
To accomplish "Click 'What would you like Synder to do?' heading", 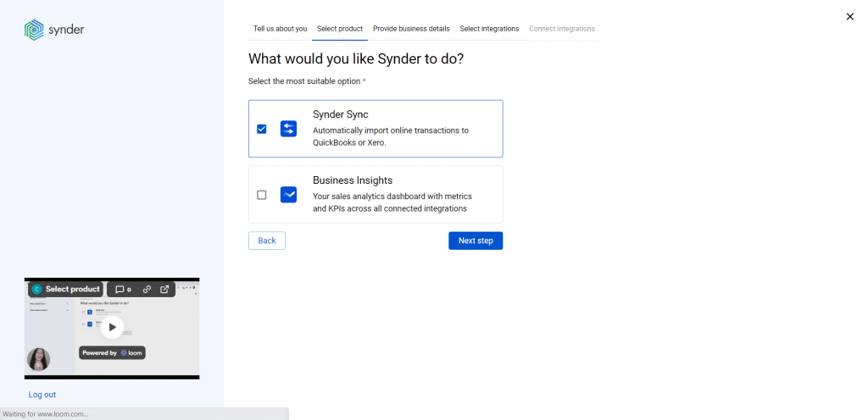I will [x=356, y=58].
